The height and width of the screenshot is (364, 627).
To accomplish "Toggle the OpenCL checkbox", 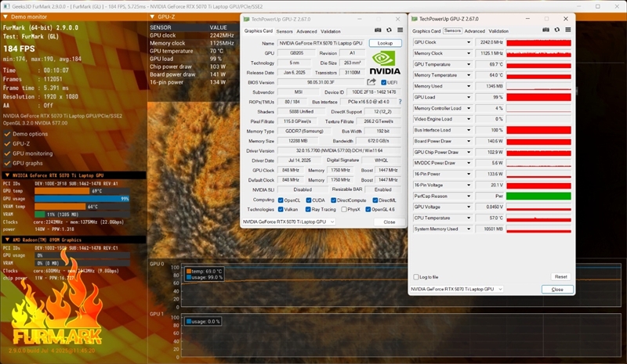I will (281, 200).
